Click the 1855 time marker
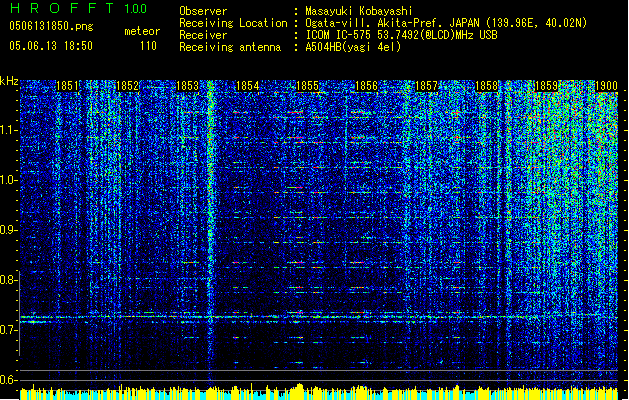 pyautogui.click(x=307, y=86)
